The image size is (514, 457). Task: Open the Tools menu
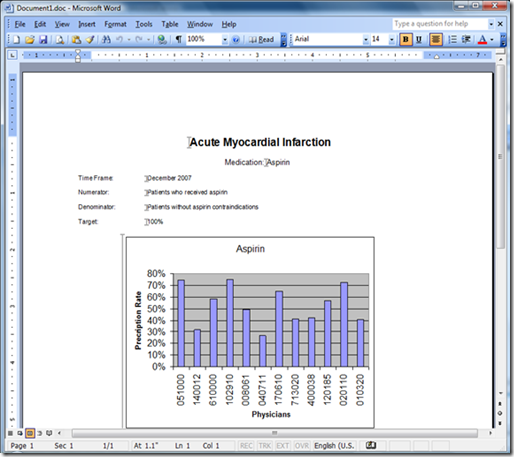144,24
